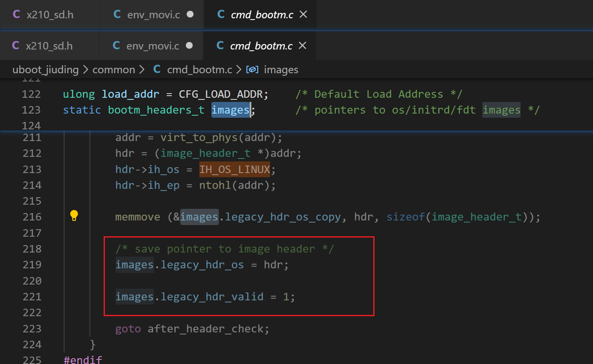Open the x210_sd.h tab in the second tab row

49,46
